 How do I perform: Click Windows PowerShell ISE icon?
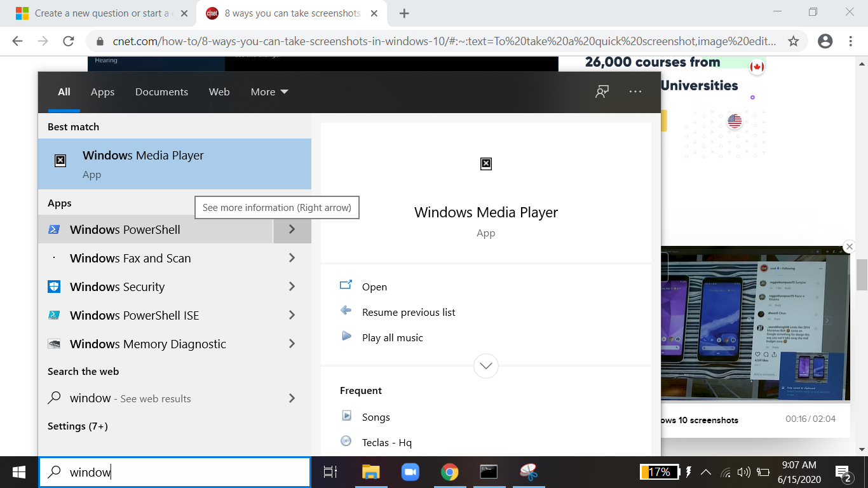[x=54, y=315]
